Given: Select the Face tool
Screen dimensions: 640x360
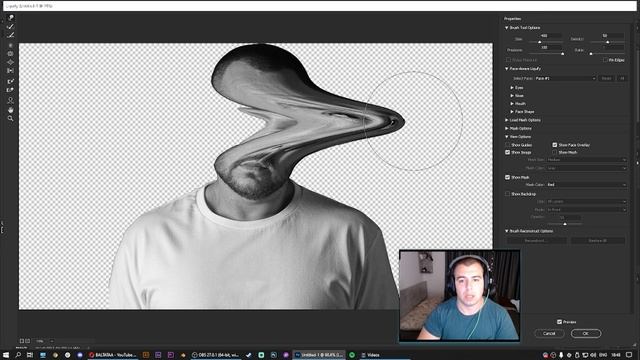Looking at the screenshot, I should point(11,100).
